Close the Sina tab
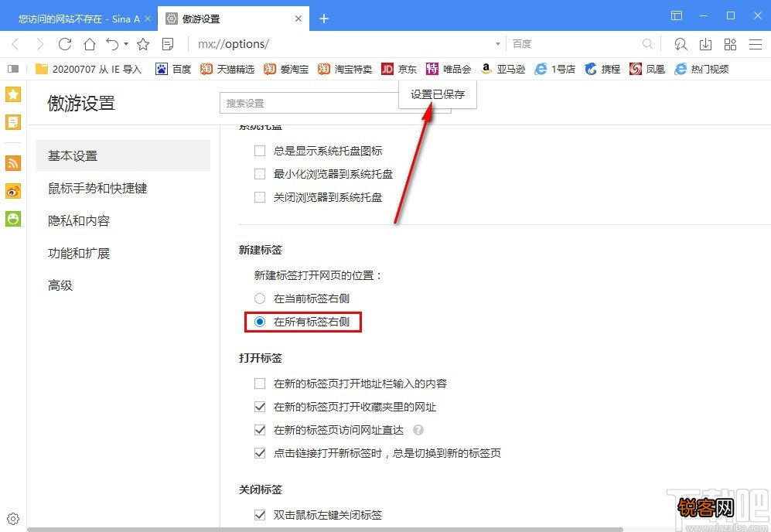 point(148,19)
